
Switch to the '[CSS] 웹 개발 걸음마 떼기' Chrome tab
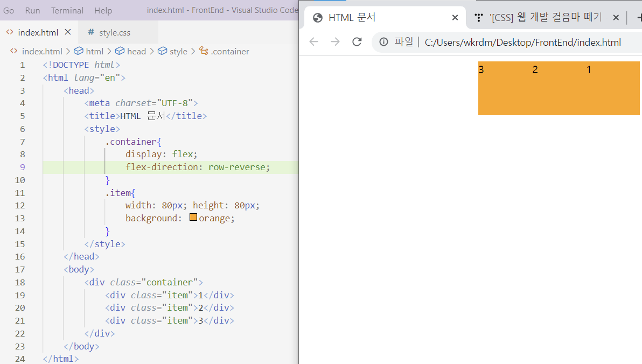click(x=546, y=18)
